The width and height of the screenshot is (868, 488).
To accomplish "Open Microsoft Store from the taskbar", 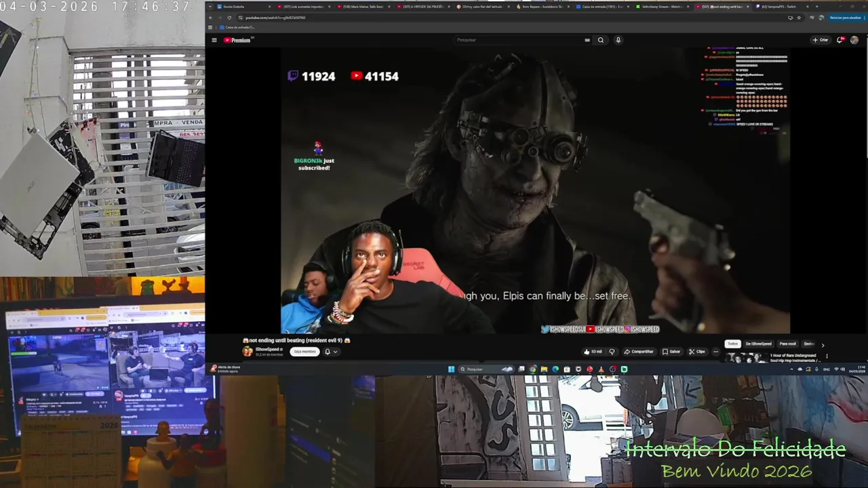I will pos(566,369).
